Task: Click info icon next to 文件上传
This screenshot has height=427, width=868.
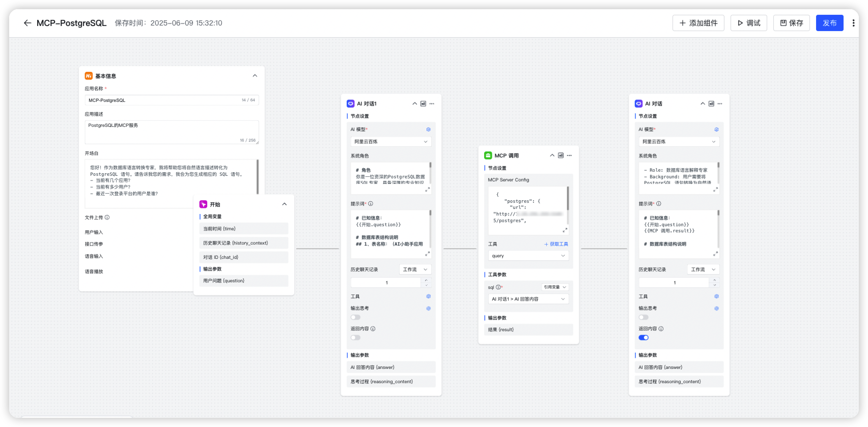Action: [x=107, y=218]
